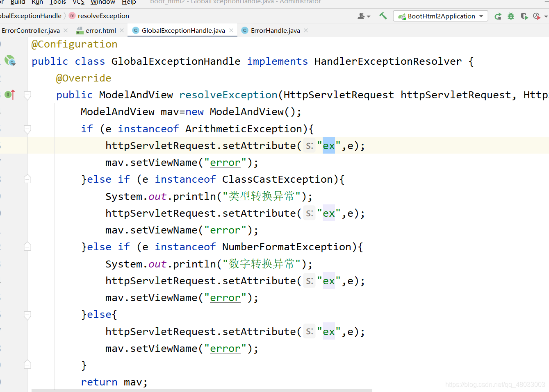Open the Window menu
The image size is (549, 392).
pos(103,2)
